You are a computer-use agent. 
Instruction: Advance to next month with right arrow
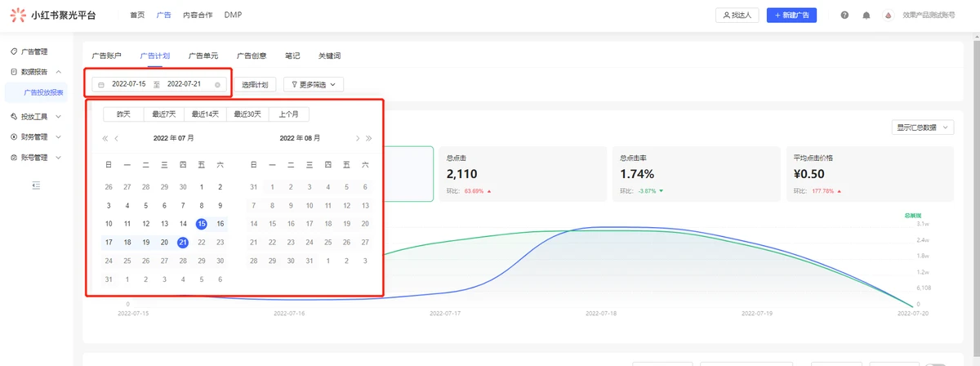[x=358, y=139]
